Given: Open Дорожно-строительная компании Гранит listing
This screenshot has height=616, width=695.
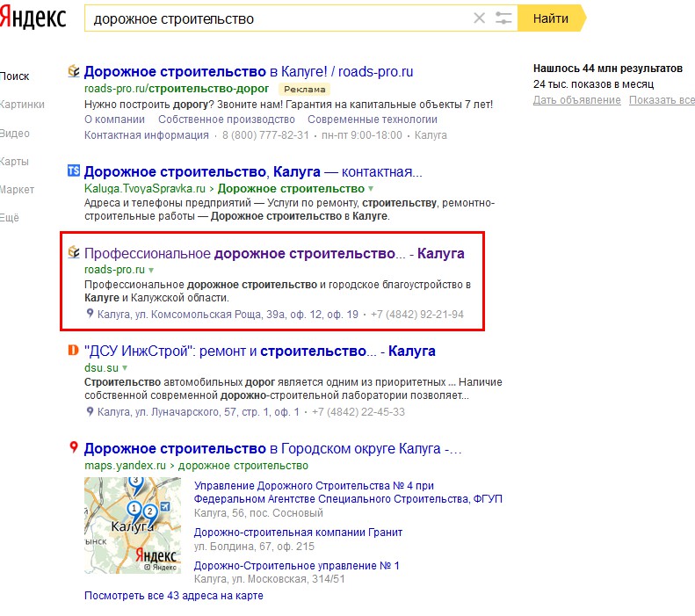Looking at the screenshot, I should pos(299,533).
